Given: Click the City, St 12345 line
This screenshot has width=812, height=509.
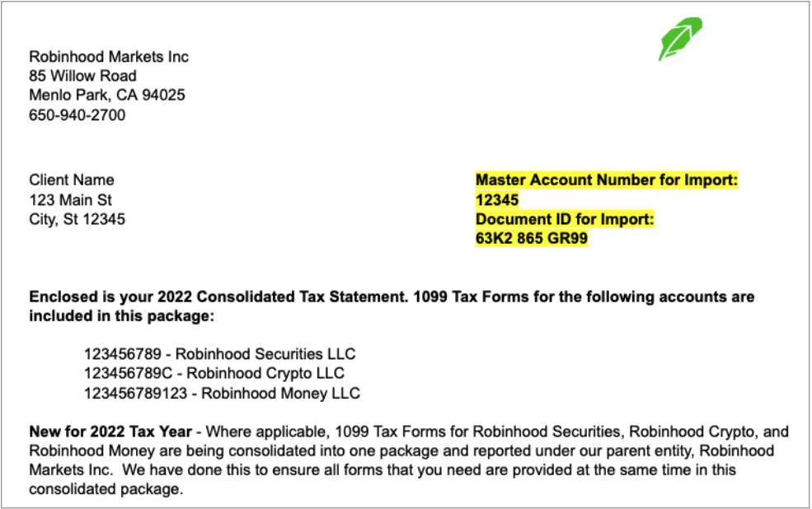Looking at the screenshot, I should coord(77,220).
